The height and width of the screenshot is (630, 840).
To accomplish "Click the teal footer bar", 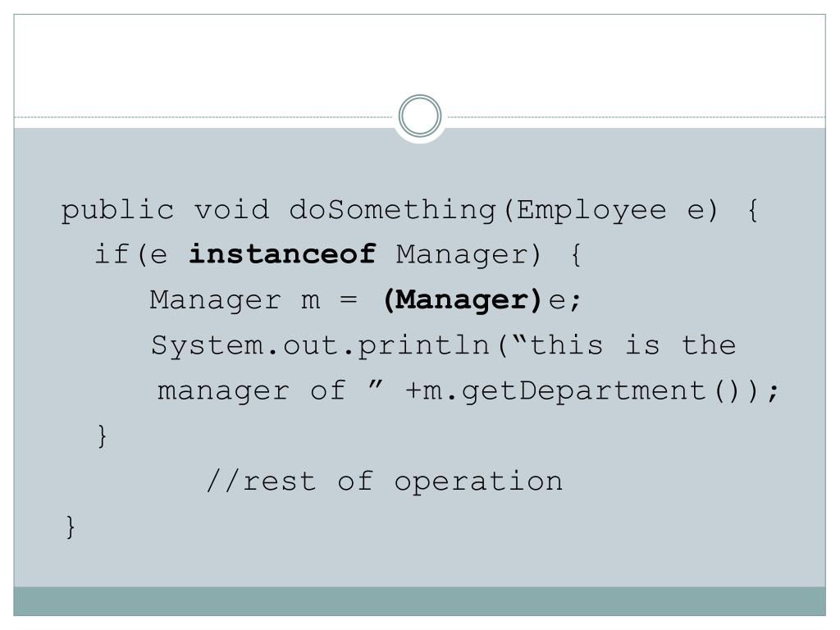I will pyautogui.click(x=419, y=601).
